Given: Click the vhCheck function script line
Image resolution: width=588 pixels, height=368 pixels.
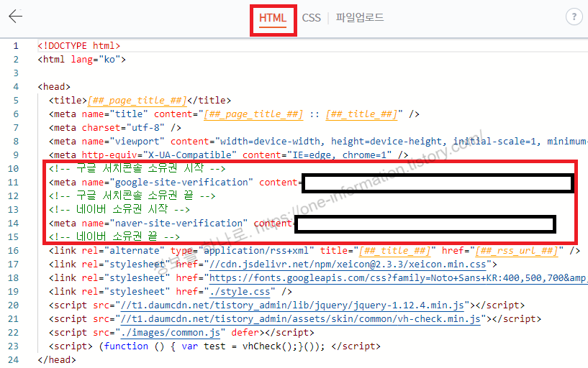Looking at the screenshot, I should click(x=214, y=346).
